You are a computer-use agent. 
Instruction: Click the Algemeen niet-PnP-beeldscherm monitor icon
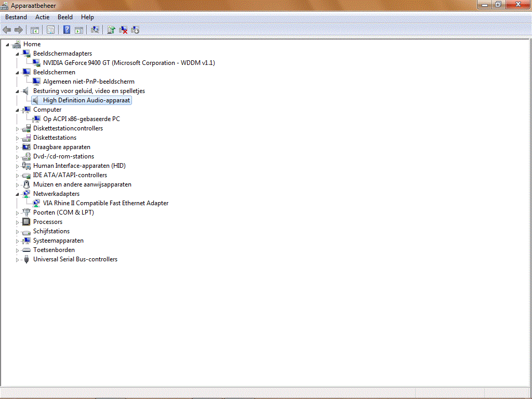click(x=36, y=82)
